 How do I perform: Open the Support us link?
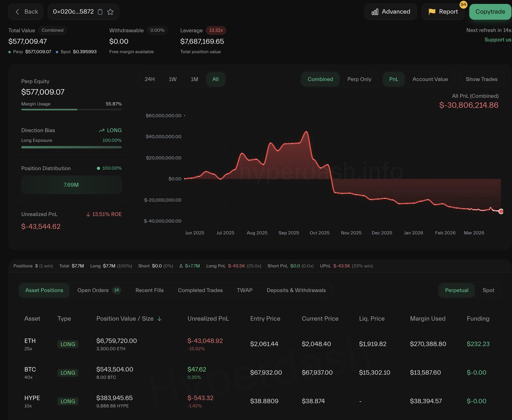(497, 40)
